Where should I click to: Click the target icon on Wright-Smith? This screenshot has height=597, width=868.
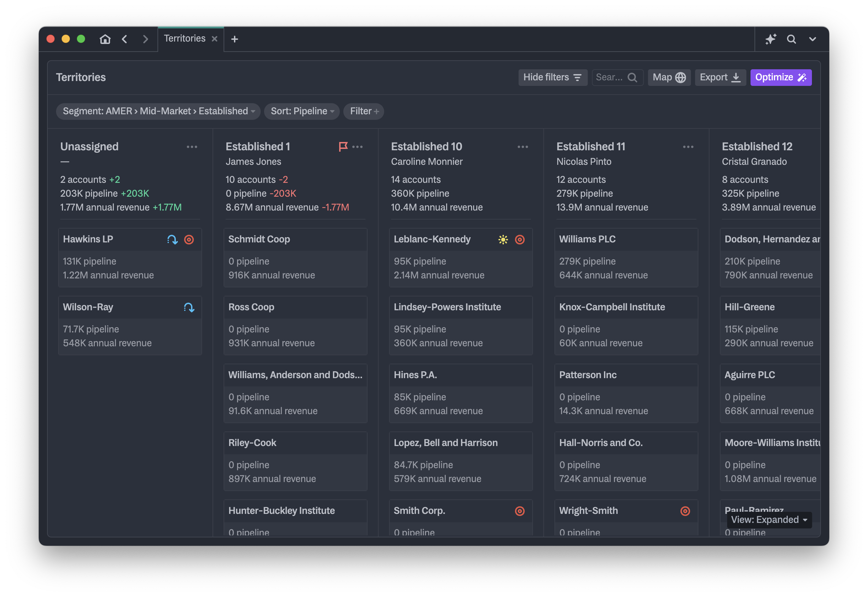[x=685, y=511]
